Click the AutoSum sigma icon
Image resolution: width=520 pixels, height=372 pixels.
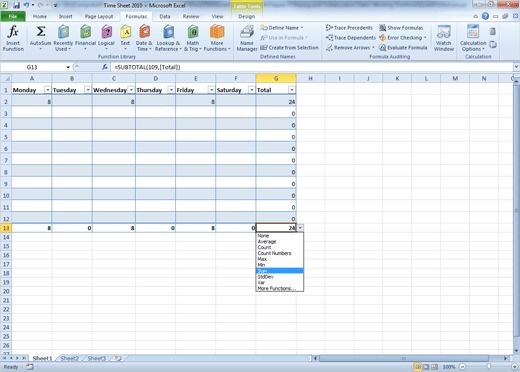pos(41,32)
